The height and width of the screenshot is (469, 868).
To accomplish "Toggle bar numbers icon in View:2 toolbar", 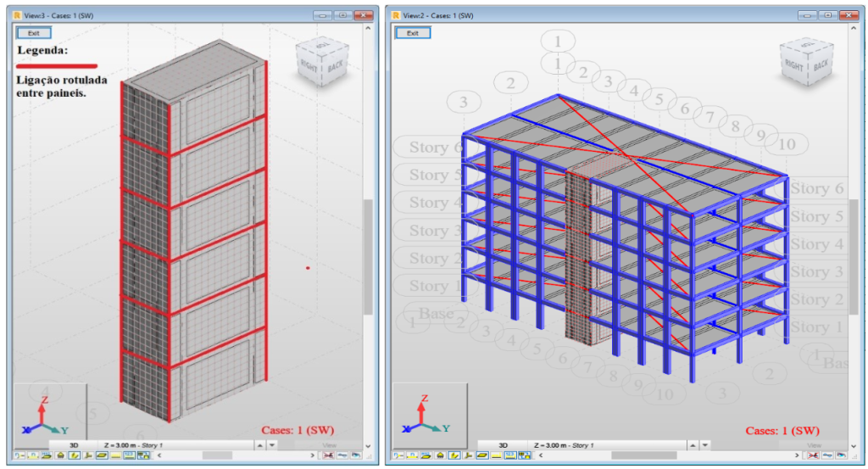I will tap(413, 455).
